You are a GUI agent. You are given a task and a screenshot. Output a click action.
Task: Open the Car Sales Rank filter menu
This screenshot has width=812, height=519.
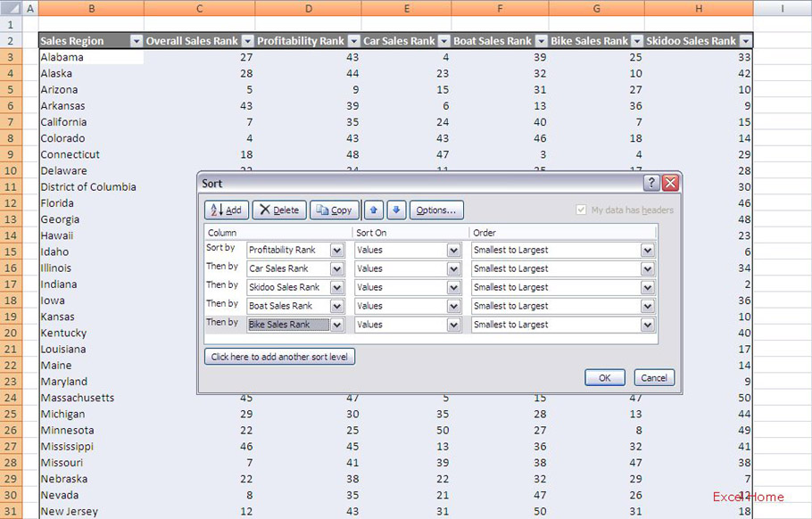coord(443,40)
